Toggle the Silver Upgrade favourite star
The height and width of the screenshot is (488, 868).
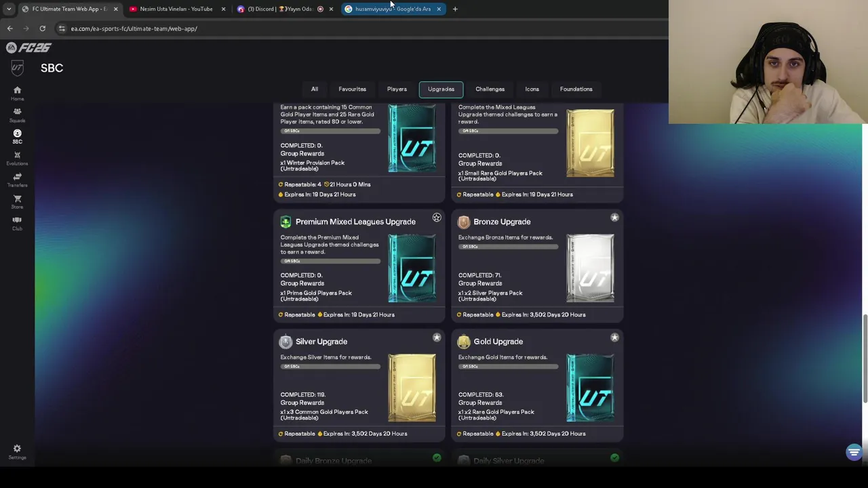(437, 338)
